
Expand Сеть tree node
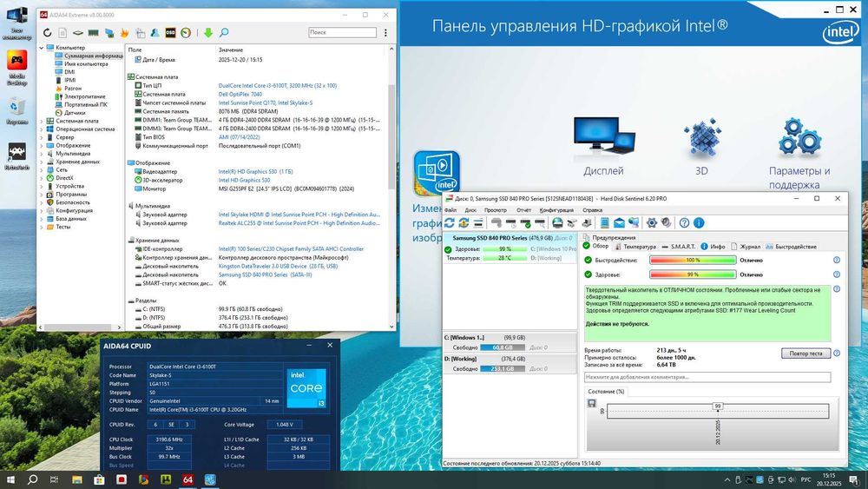(42, 170)
